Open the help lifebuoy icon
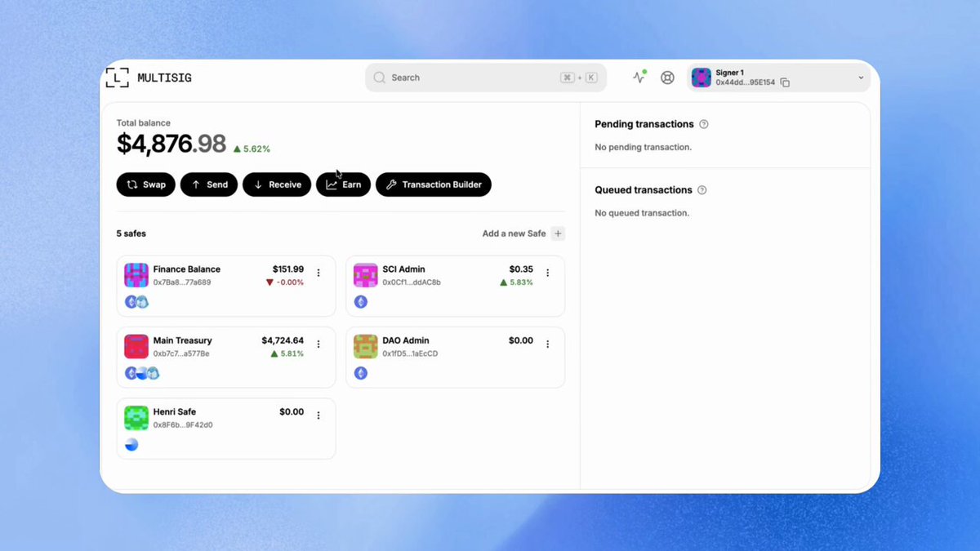The height and width of the screenshot is (551, 980). pyautogui.click(x=667, y=78)
